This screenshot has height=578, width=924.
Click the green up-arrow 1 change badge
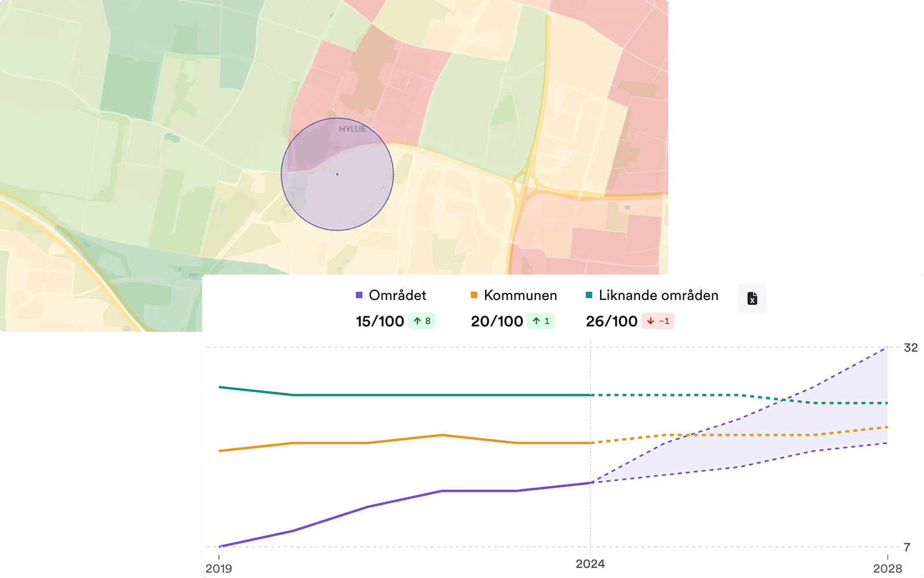click(x=541, y=321)
